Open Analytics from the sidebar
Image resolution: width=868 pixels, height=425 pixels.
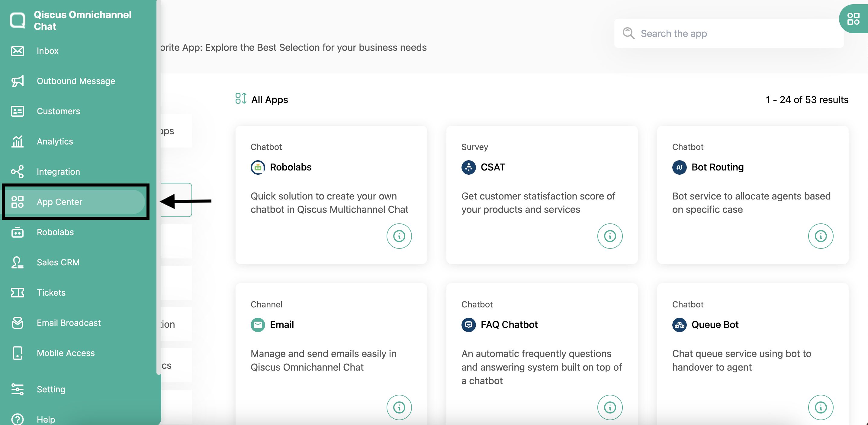point(55,141)
